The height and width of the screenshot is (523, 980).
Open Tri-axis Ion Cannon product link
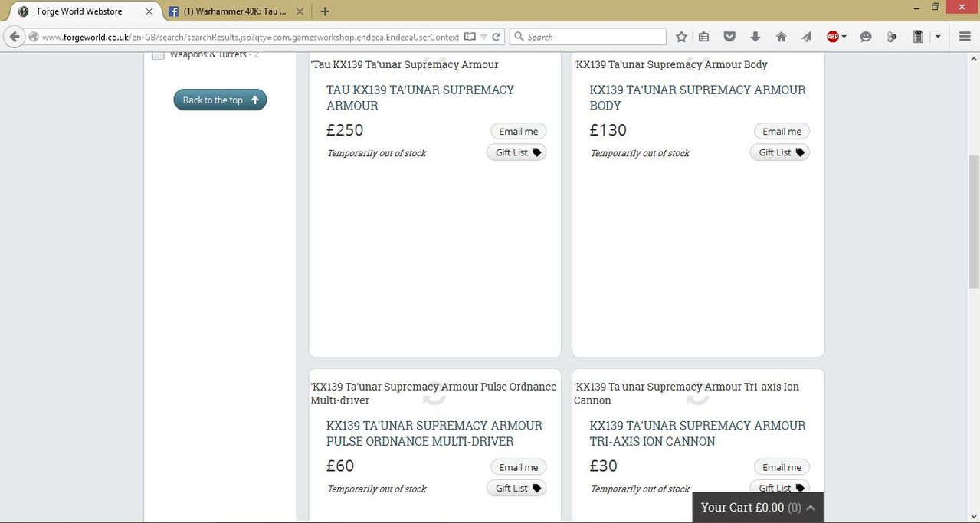697,433
